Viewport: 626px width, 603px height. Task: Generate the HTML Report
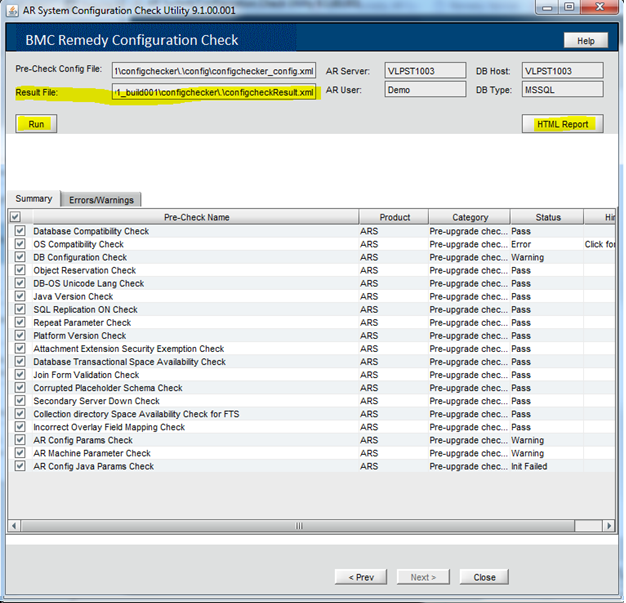tap(563, 124)
